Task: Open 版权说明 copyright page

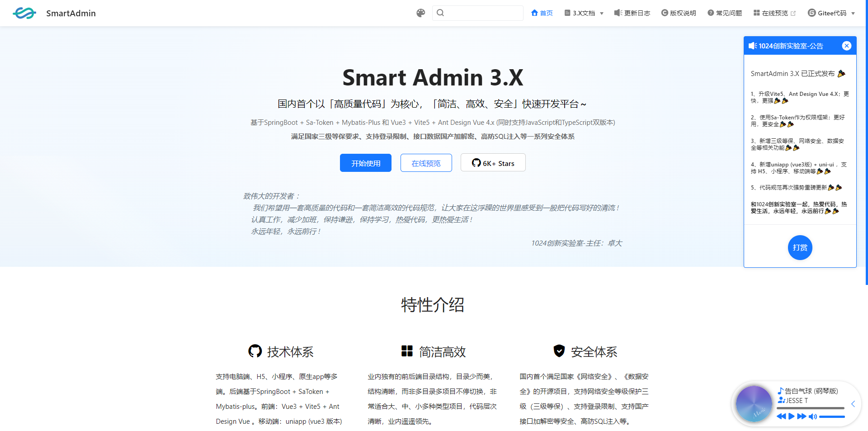Action: pyautogui.click(x=679, y=13)
